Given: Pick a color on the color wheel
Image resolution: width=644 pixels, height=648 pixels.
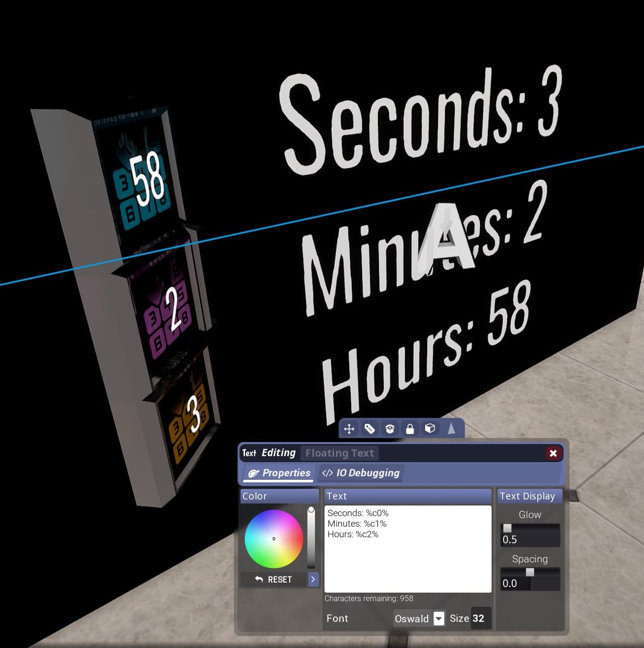Looking at the screenshot, I should coord(274,539).
